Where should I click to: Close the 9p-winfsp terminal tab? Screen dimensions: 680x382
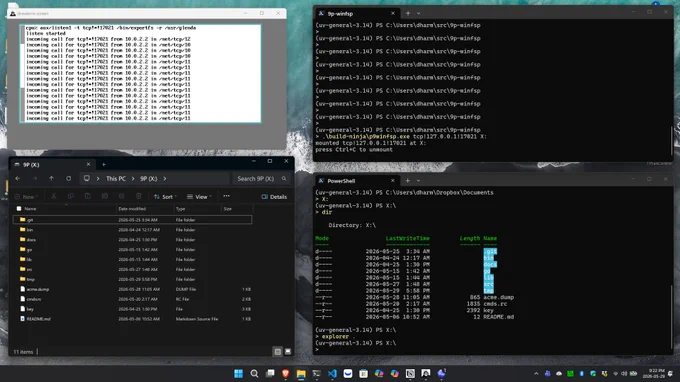pyautogui.click(x=393, y=13)
